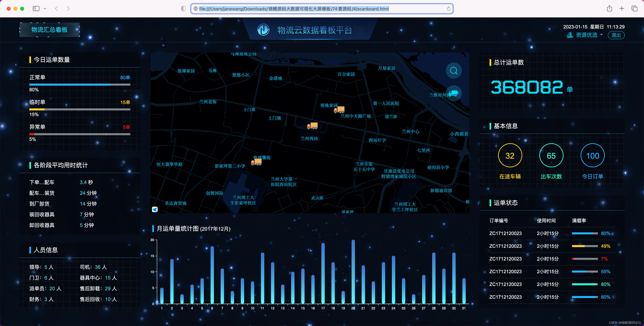
Task: Click the 兰州中心 map label
Action: point(410,131)
